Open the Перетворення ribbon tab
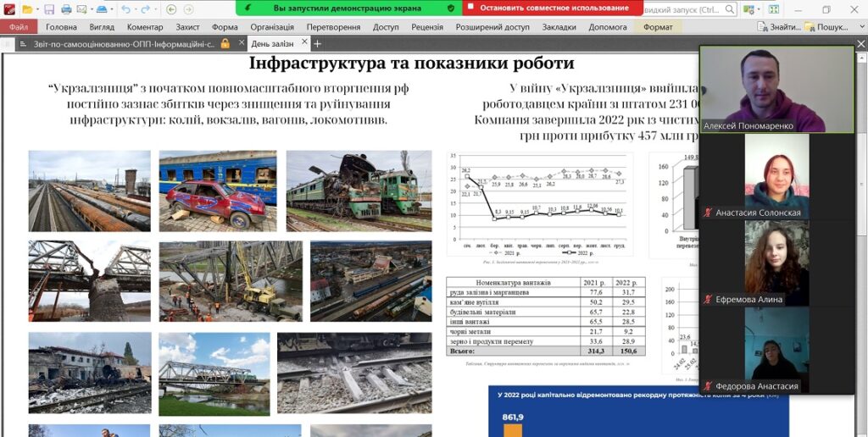This screenshot has width=868, height=437. [333, 26]
